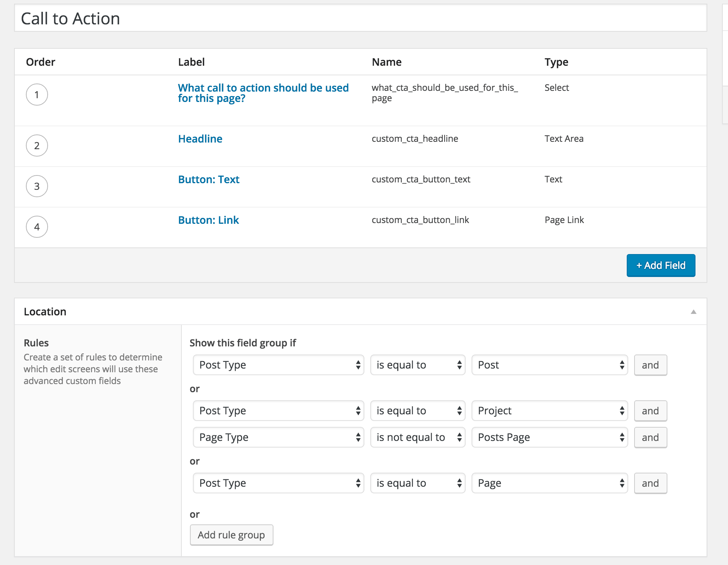Open the 'is equal to' dropdown beside Post
Image resolution: width=728 pixels, height=565 pixels.
tap(417, 365)
